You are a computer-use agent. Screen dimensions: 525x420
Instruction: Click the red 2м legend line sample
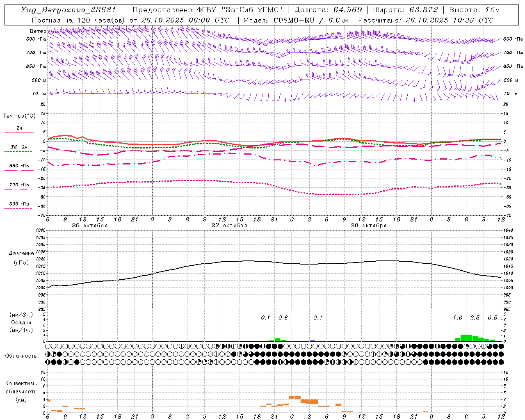(19, 132)
